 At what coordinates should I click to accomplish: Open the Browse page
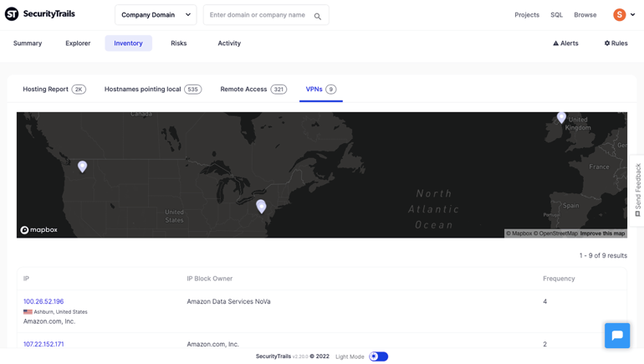585,15
